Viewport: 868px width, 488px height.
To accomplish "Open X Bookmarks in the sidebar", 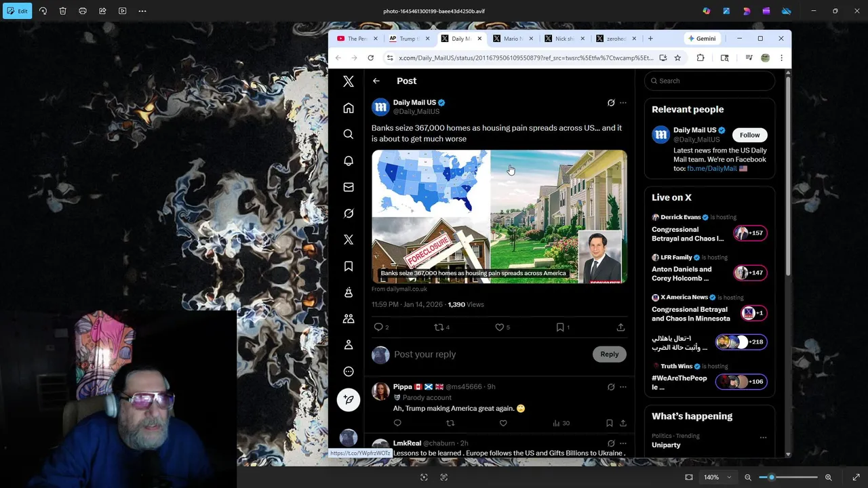I will tap(349, 266).
